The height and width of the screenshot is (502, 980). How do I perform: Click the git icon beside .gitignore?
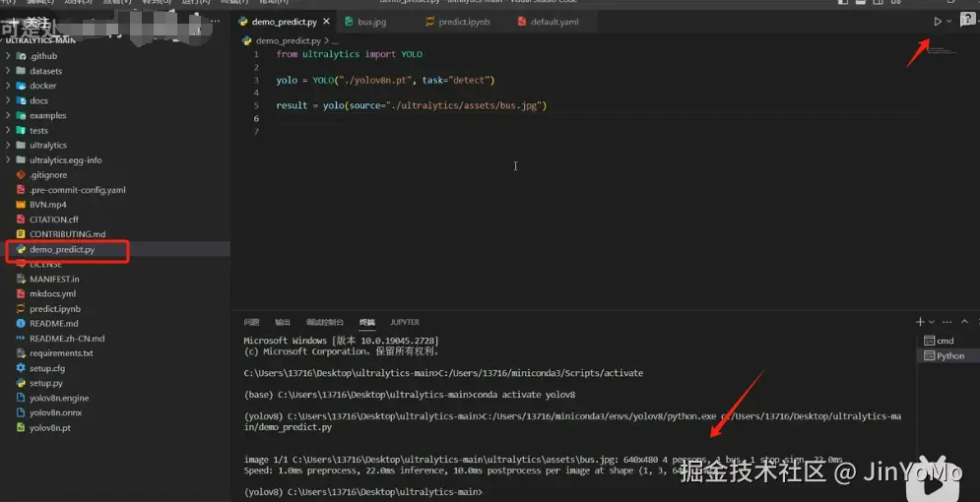[21, 175]
